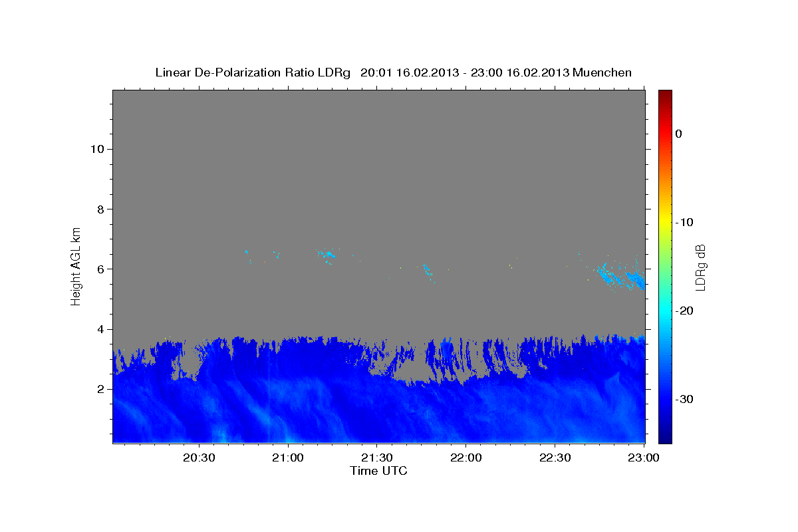798x532 pixels.
Task: Click the 'Muenchen' location in the title
Action: [602, 72]
